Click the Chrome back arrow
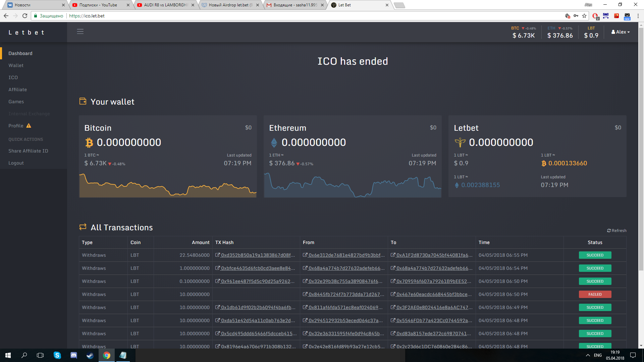644x362 pixels. pos(6,16)
